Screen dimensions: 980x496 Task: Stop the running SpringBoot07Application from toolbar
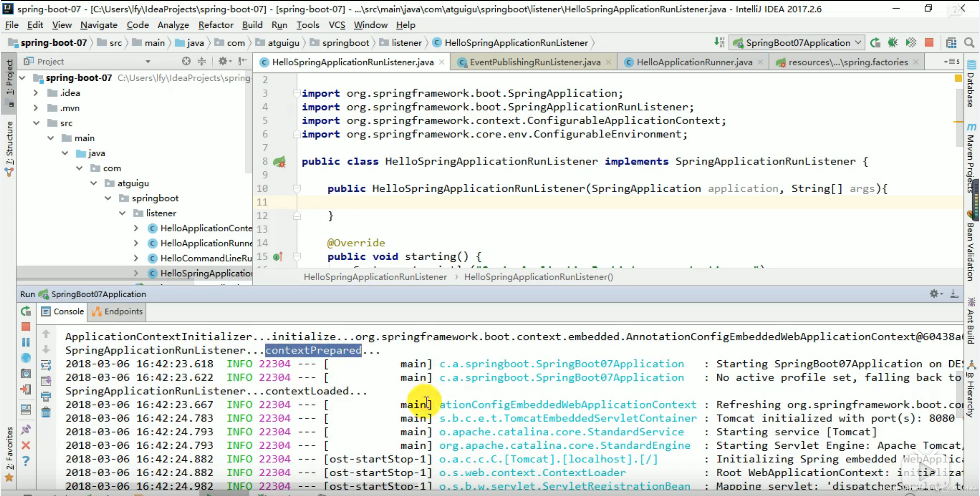[929, 43]
